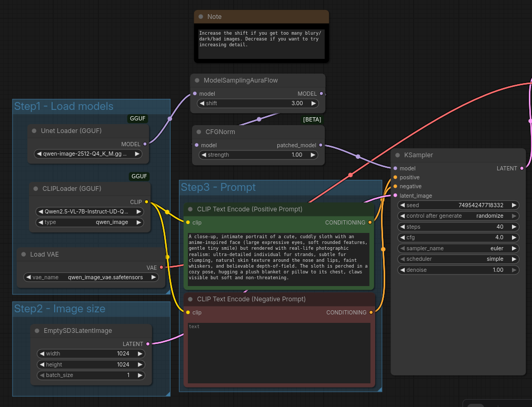Viewport: 532px width, 407px height.
Task: Click the GGUF badge above Unet Loader
Action: [138, 119]
